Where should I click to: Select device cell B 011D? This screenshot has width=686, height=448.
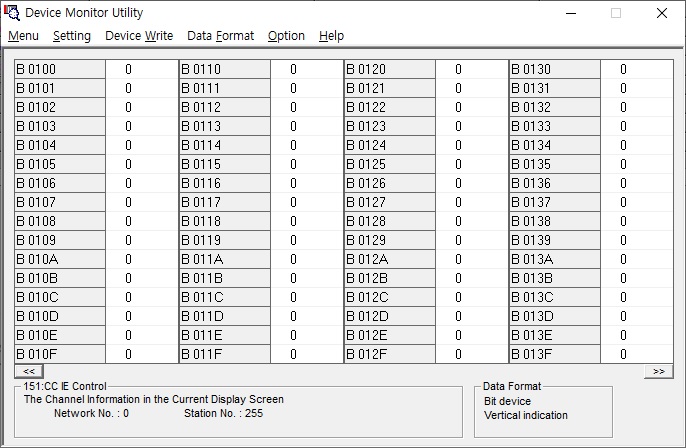pos(225,316)
